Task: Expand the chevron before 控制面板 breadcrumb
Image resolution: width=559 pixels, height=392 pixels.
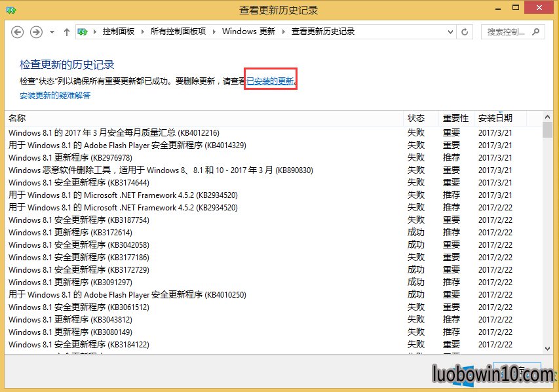Action: 95,31
